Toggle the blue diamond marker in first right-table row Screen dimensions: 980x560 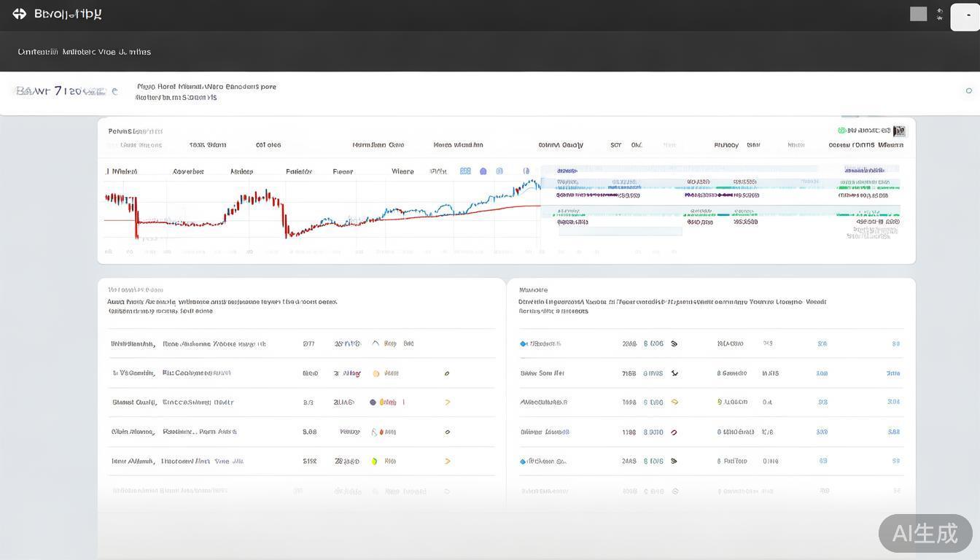click(523, 343)
